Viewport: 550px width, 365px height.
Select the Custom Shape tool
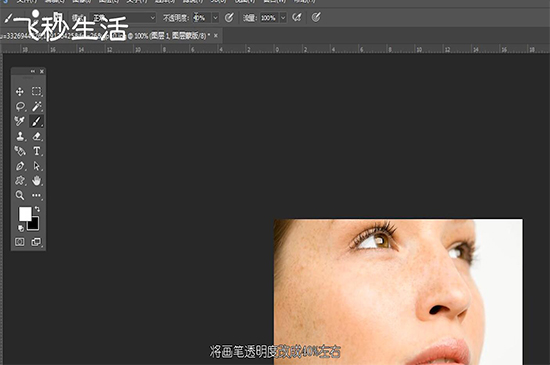point(20,181)
